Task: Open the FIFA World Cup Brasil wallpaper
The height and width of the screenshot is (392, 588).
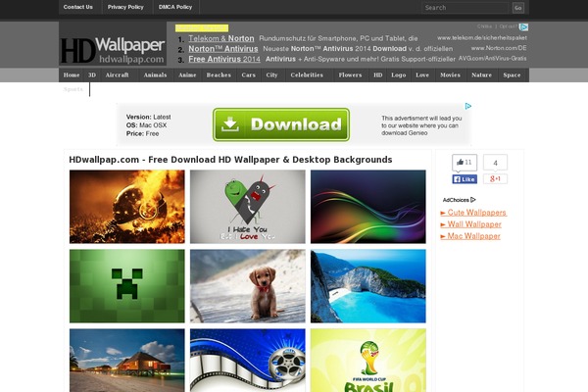Action: [x=368, y=361]
